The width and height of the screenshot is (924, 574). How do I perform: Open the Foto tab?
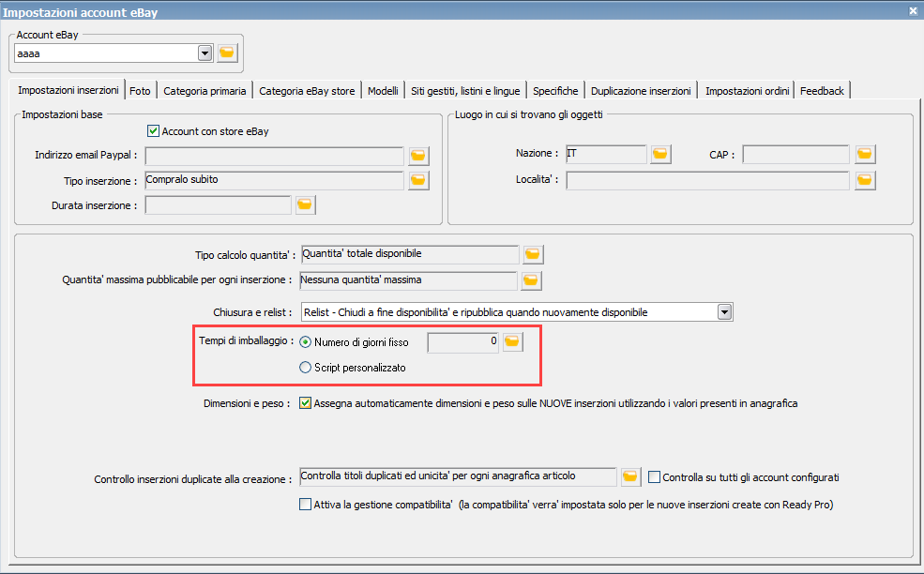(141, 91)
